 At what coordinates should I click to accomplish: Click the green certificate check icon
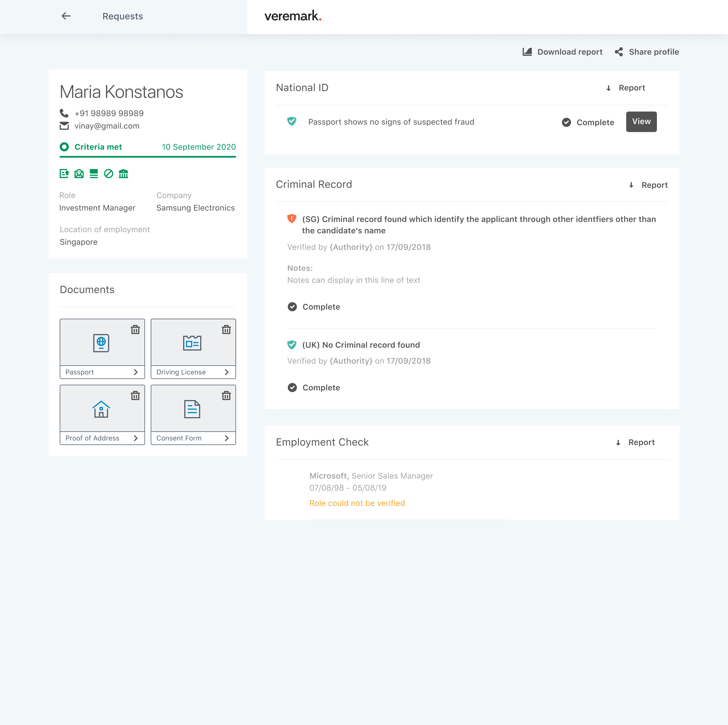[64, 174]
